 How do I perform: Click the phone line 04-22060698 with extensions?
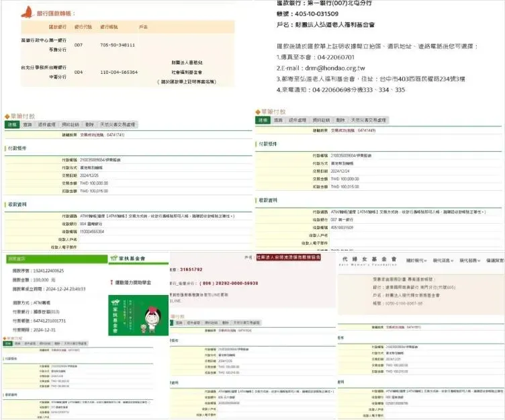340,90
